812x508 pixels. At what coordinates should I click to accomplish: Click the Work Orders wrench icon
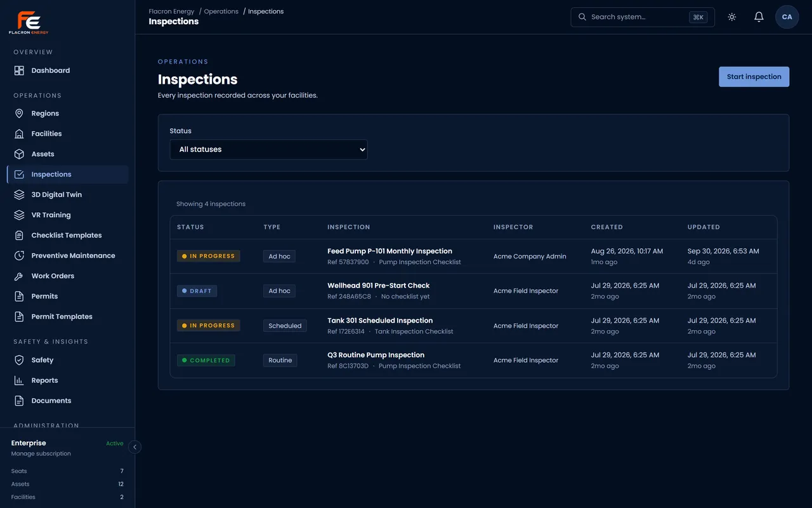click(19, 276)
